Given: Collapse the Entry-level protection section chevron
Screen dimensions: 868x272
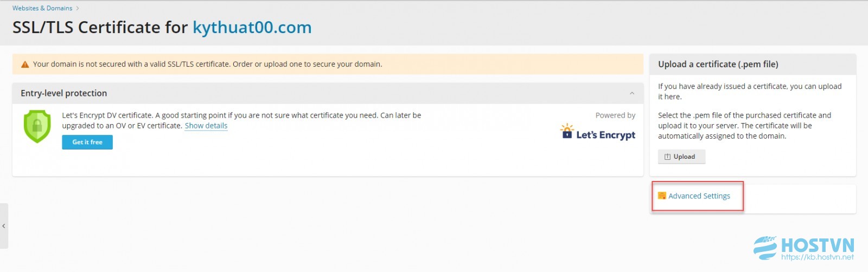Looking at the screenshot, I should (x=632, y=93).
